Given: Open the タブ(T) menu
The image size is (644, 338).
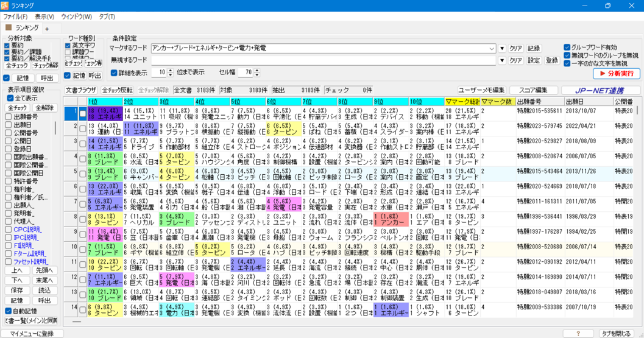Looking at the screenshot, I should 107,17.
